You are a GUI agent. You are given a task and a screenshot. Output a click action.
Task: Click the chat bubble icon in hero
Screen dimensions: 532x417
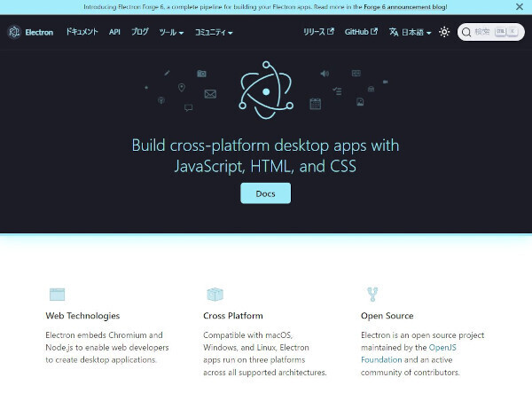click(x=188, y=107)
